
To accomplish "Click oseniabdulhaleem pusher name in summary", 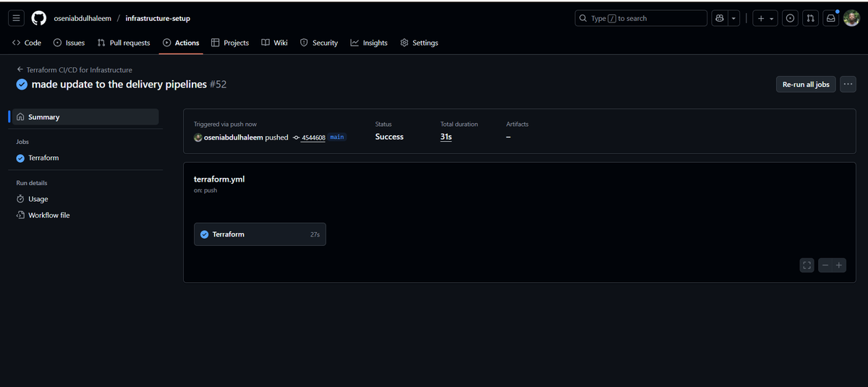I will [234, 137].
